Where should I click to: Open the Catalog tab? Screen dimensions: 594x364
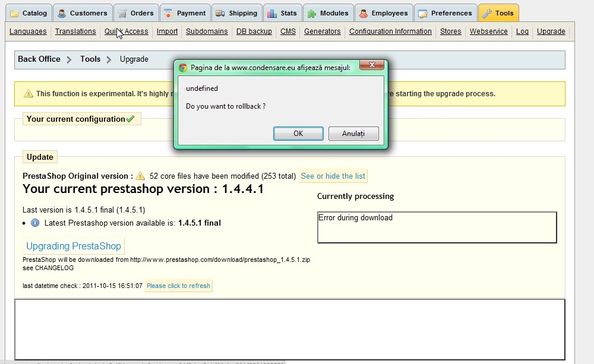(x=29, y=12)
